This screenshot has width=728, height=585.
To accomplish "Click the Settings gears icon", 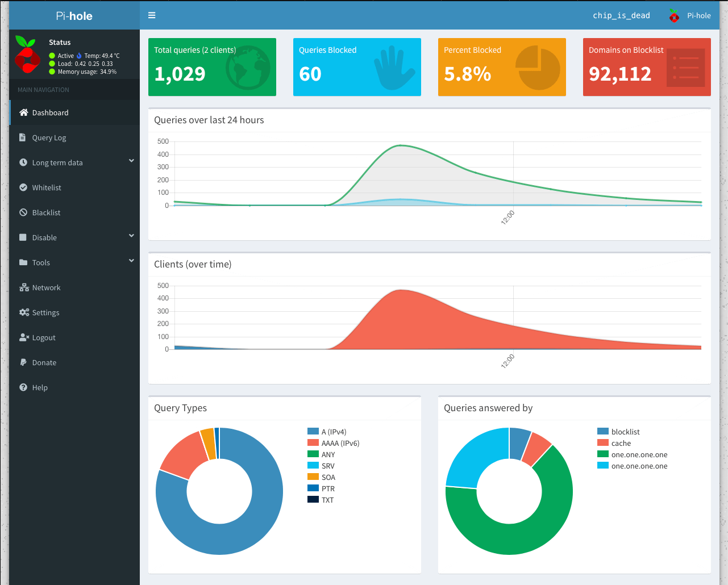I will pos(24,312).
